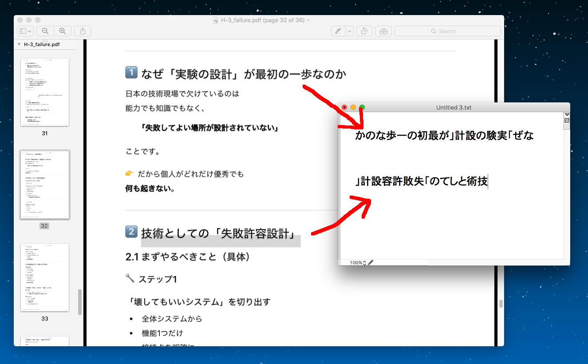Click the Untitled 3.txt window title

click(x=453, y=108)
